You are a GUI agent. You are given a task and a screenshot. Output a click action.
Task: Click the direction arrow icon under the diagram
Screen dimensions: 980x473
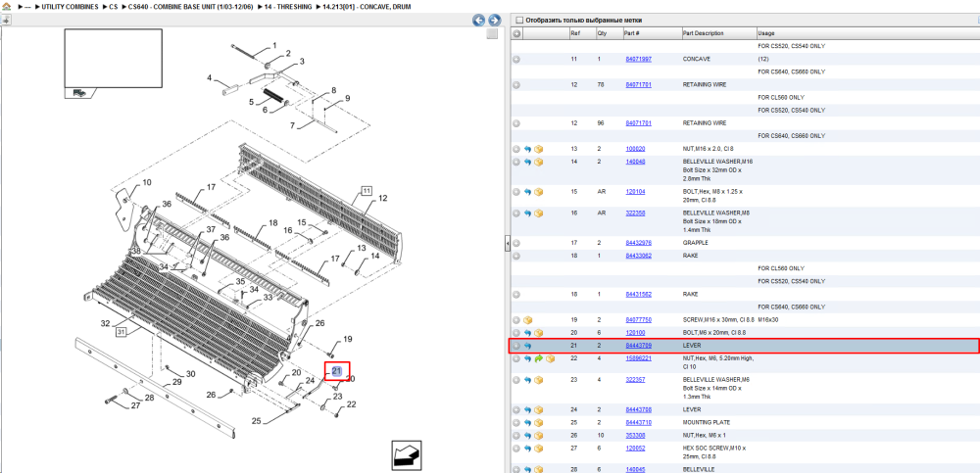click(x=407, y=454)
